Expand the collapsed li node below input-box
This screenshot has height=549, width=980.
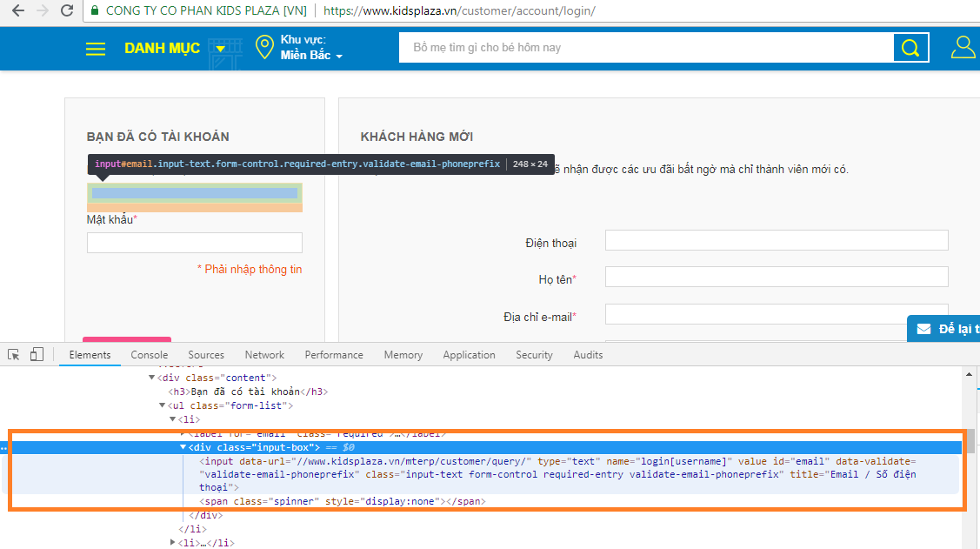click(x=172, y=541)
